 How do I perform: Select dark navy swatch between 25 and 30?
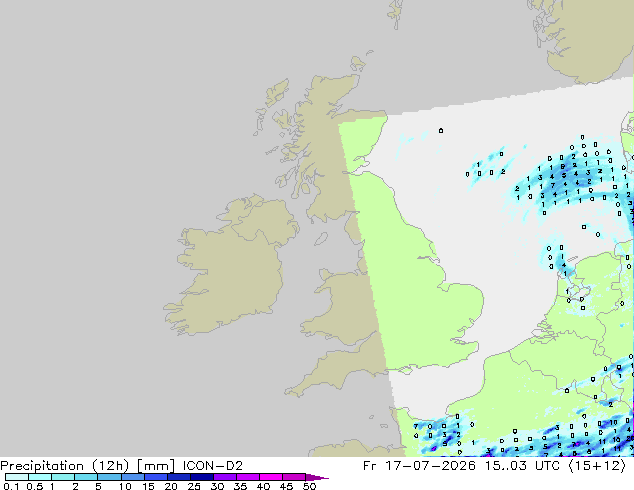[202, 477]
